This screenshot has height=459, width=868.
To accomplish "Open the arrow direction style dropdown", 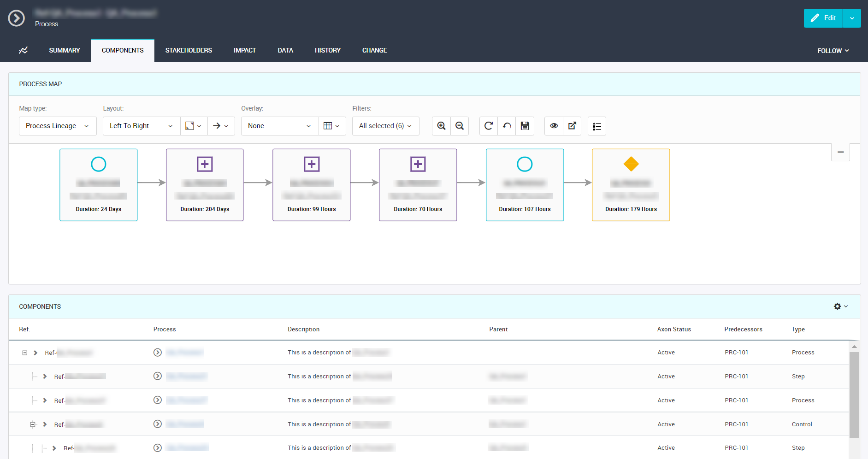I will pos(221,126).
